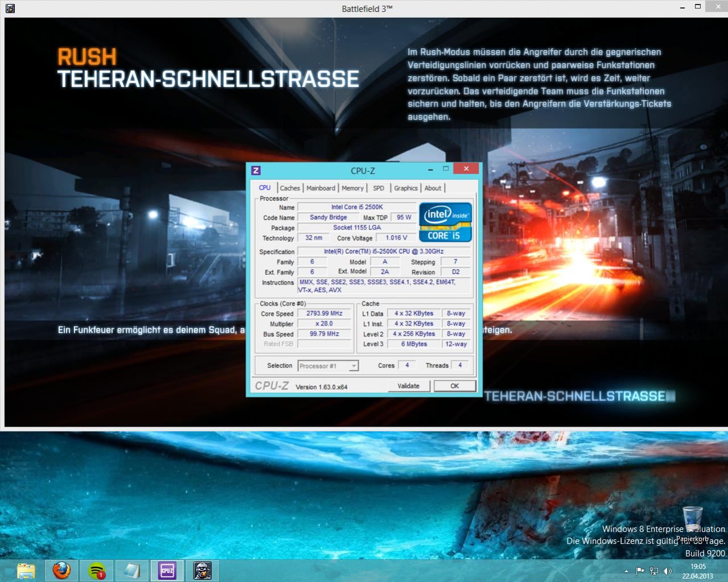Click the Stepping value 7

(455, 262)
